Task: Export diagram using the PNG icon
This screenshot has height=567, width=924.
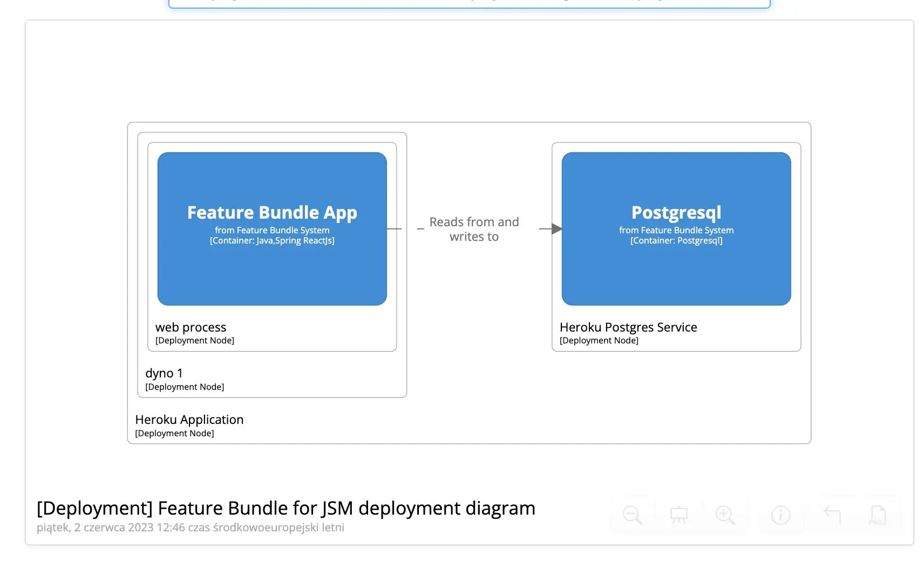Action: [878, 515]
